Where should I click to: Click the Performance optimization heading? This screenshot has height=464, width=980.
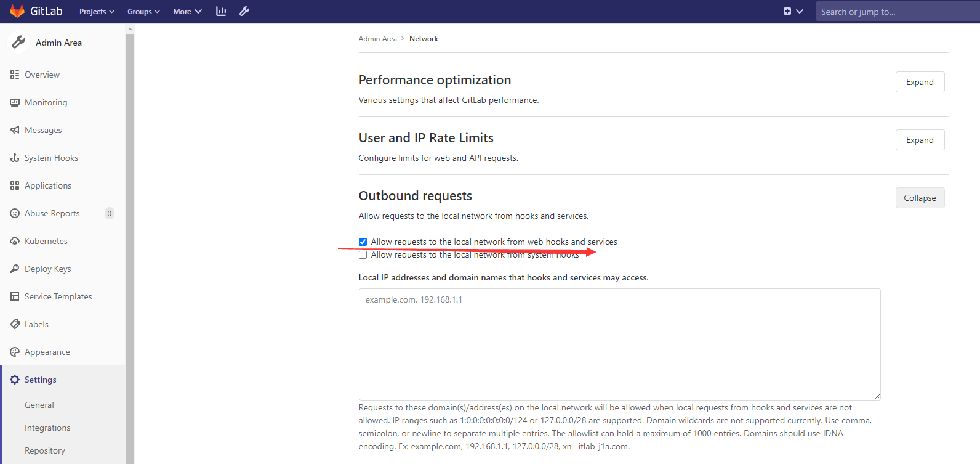[435, 80]
